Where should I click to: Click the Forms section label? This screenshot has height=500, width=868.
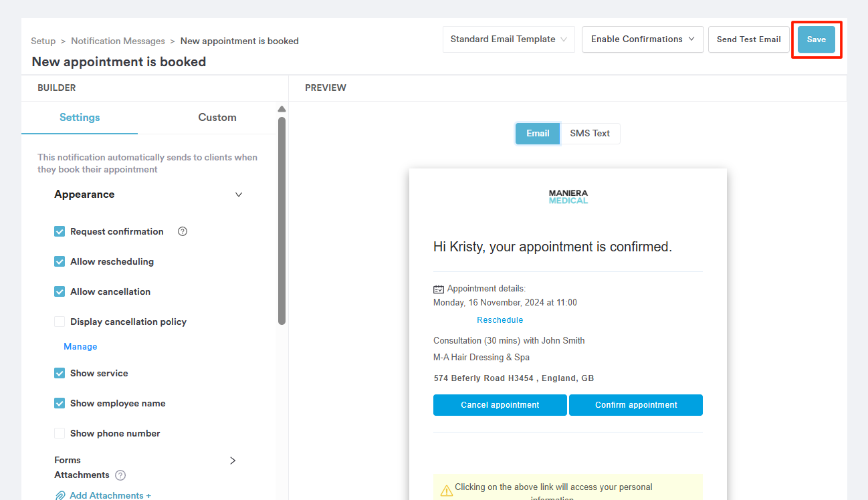pyautogui.click(x=68, y=460)
